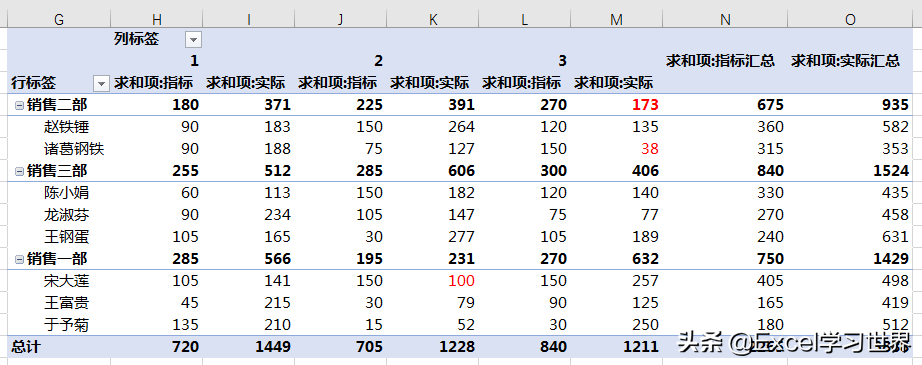Select column header G

(59, 20)
